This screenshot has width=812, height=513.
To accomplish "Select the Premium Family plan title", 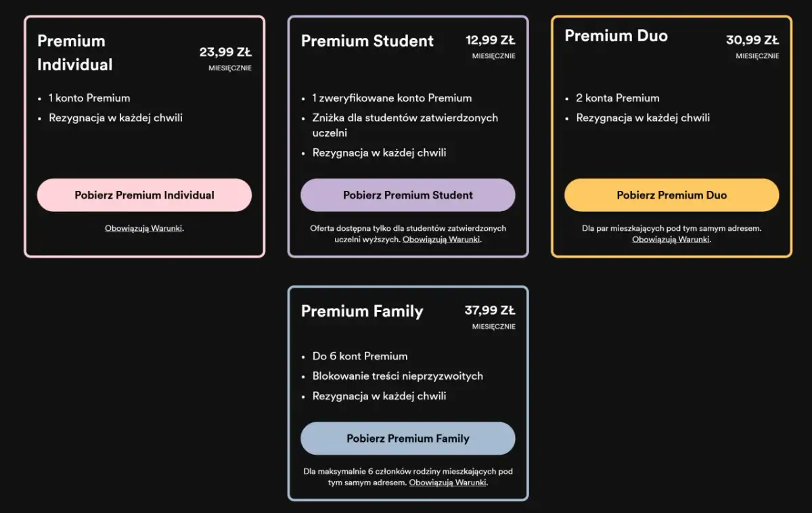I will coord(362,311).
